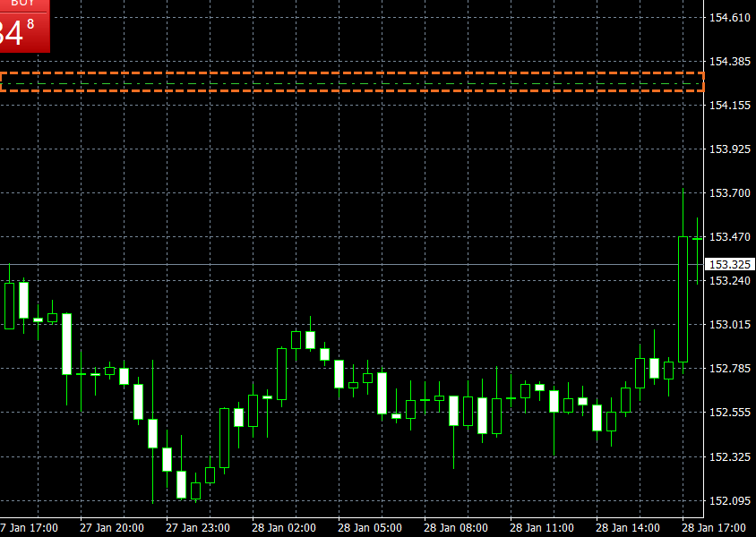Click the latest candle at the chart's right edge
Viewport: 756px width, 537px height.
[x=697, y=239]
